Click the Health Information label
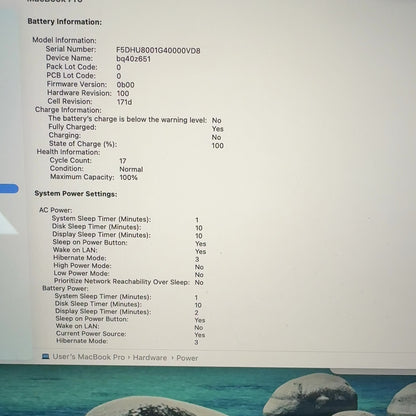416x416 pixels. (x=68, y=152)
